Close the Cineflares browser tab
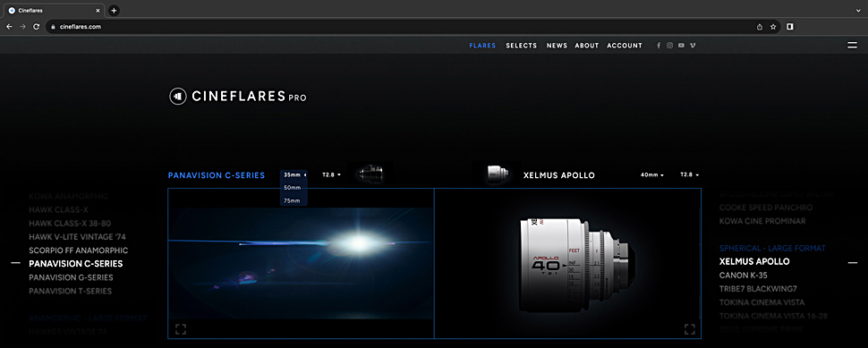 click(x=97, y=11)
